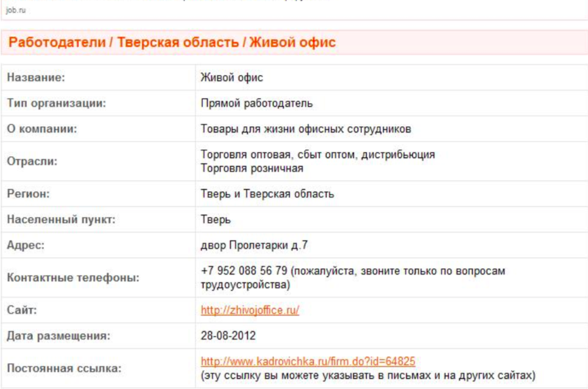Image resolution: width=588 pixels, height=389 pixels.
Task: Select 'Товары для жизни офисных сотрудников' text
Action: 306,129
